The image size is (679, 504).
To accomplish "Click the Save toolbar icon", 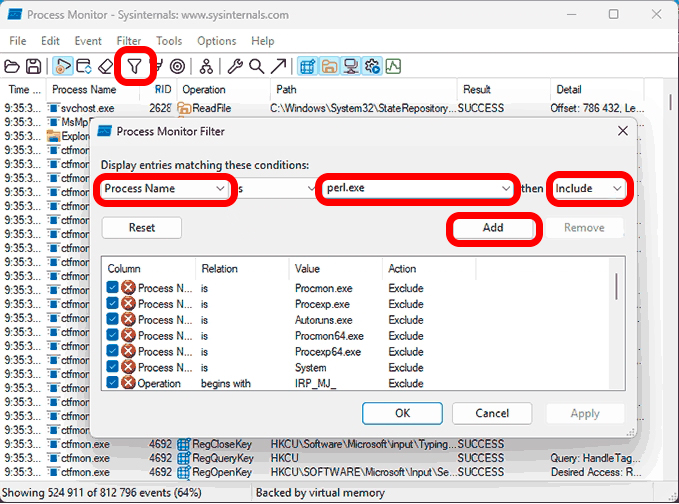I will pyautogui.click(x=33, y=66).
